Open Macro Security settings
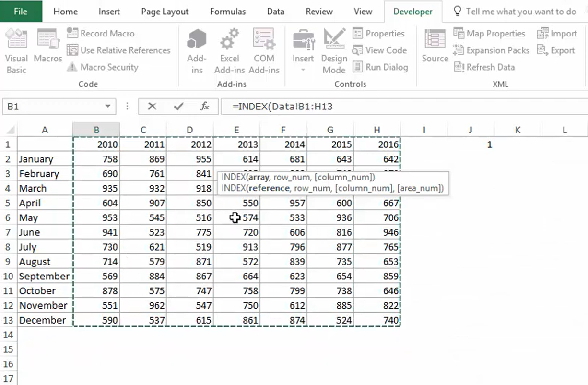588x385 pixels. (x=102, y=67)
